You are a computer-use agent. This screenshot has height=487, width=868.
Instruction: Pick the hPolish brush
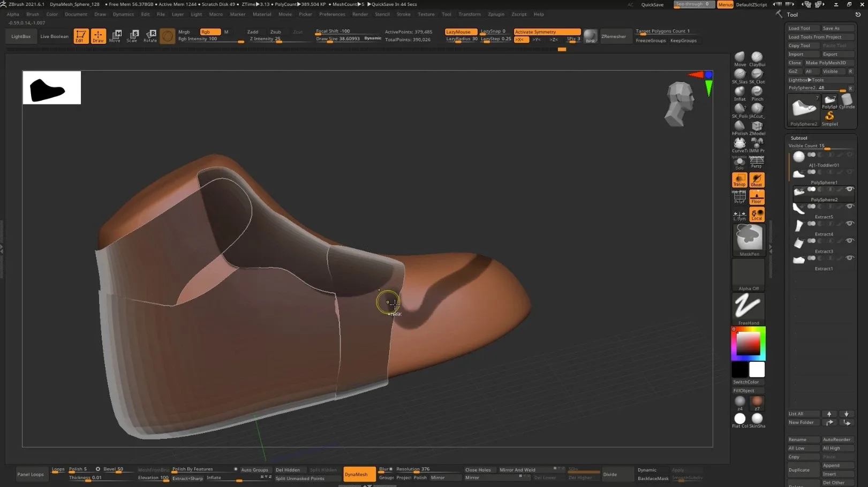point(740,127)
